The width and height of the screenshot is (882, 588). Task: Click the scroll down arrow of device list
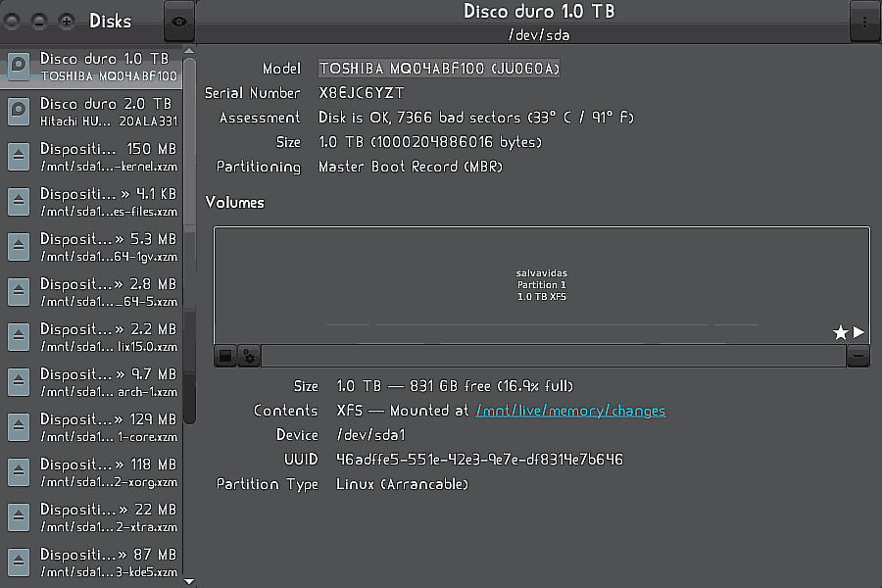[189, 581]
